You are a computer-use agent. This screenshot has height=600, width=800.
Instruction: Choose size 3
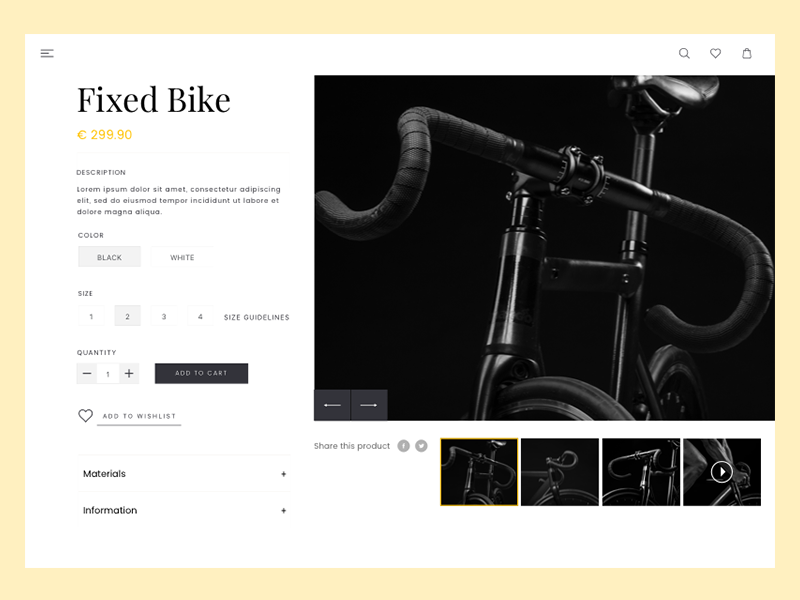click(x=164, y=316)
